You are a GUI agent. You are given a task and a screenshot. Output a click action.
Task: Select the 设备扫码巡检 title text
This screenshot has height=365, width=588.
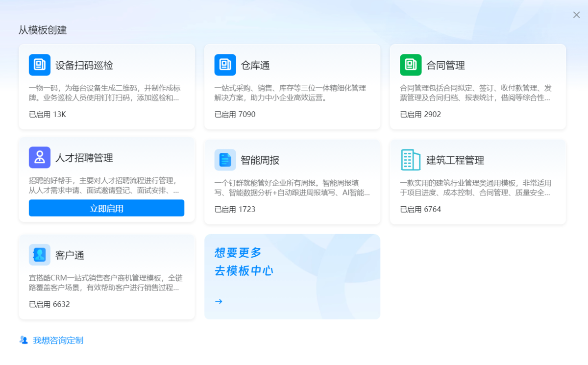(x=84, y=65)
